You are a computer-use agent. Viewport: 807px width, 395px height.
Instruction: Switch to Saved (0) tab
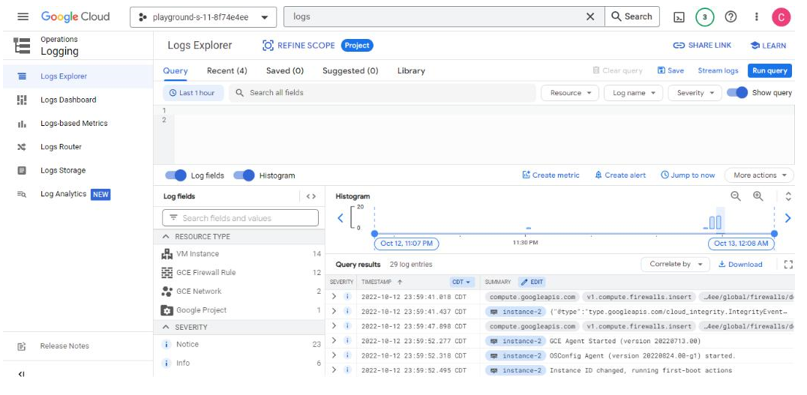pyautogui.click(x=285, y=71)
